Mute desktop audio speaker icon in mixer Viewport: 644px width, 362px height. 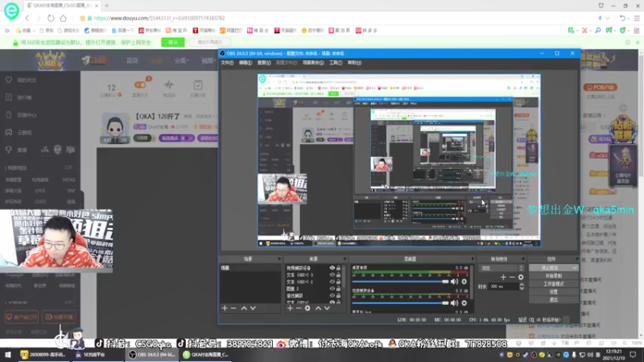click(x=454, y=282)
